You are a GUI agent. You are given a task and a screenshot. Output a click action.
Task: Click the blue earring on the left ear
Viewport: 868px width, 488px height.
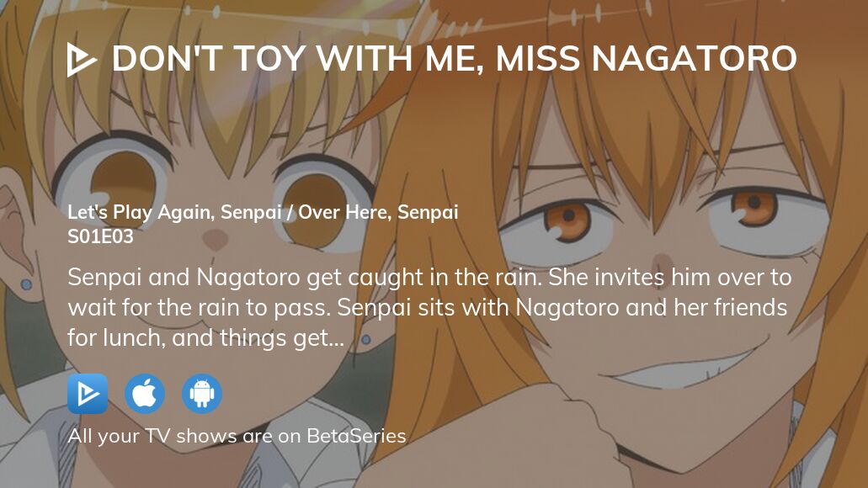coord(26,285)
